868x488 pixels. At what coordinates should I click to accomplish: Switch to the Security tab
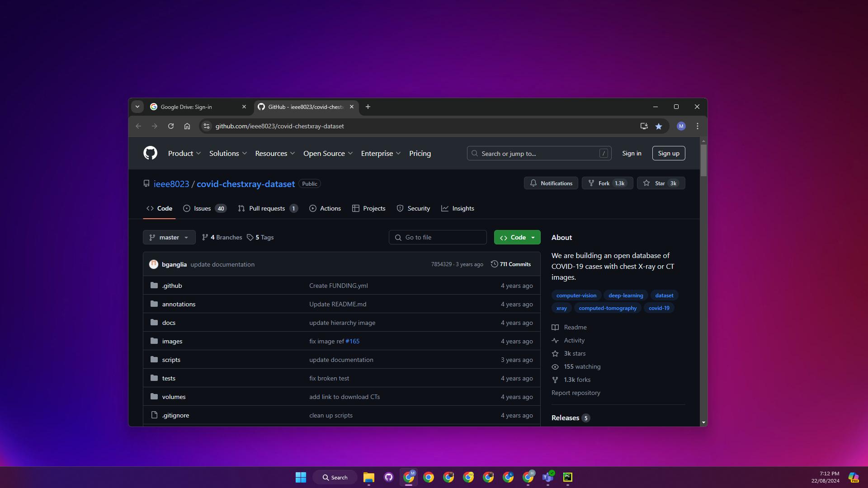413,208
